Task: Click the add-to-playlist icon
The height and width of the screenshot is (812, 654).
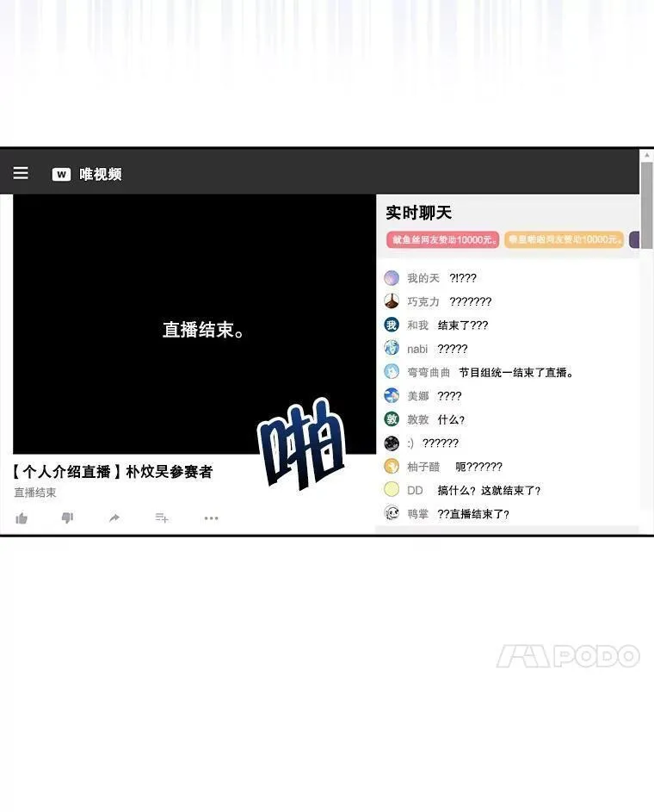Action: pyautogui.click(x=162, y=518)
